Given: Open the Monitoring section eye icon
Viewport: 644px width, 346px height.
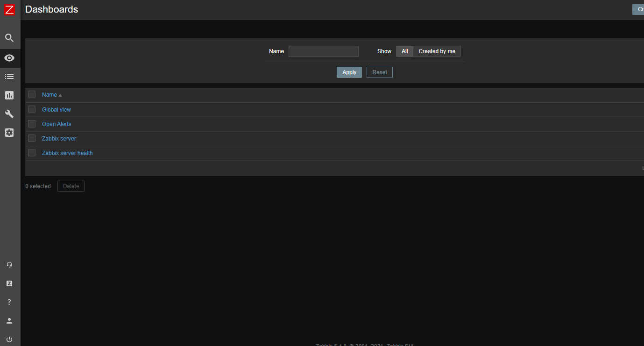Looking at the screenshot, I should [9, 57].
